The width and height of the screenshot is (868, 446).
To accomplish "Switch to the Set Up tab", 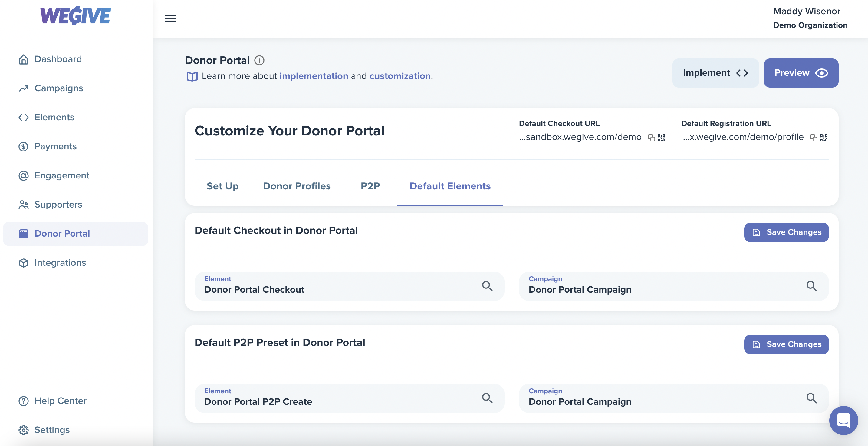I will pyautogui.click(x=222, y=186).
